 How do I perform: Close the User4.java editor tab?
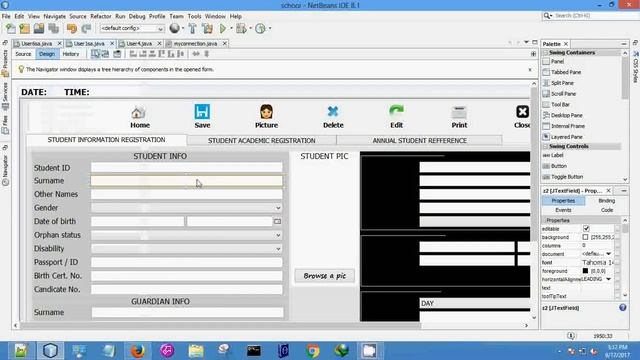[159, 43]
